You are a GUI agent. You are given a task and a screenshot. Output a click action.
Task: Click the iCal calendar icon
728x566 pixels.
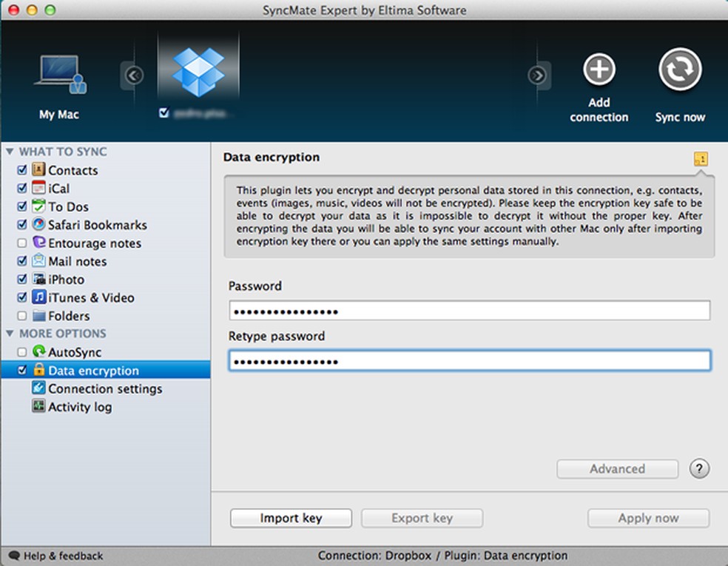(38, 188)
